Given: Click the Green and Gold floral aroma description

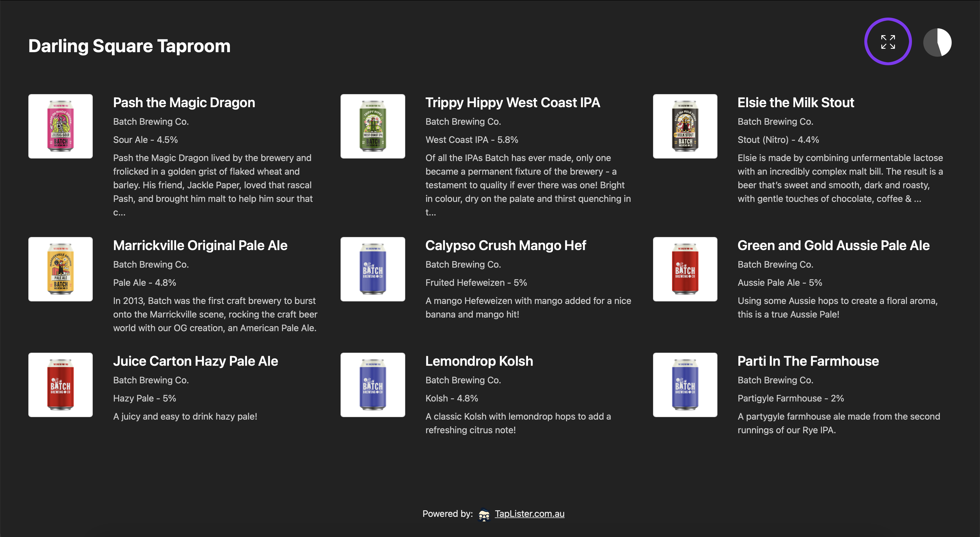Looking at the screenshot, I should (838, 308).
